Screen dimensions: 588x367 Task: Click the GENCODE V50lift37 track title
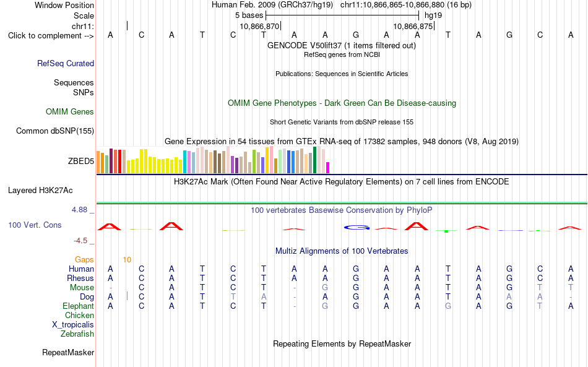(x=342, y=46)
